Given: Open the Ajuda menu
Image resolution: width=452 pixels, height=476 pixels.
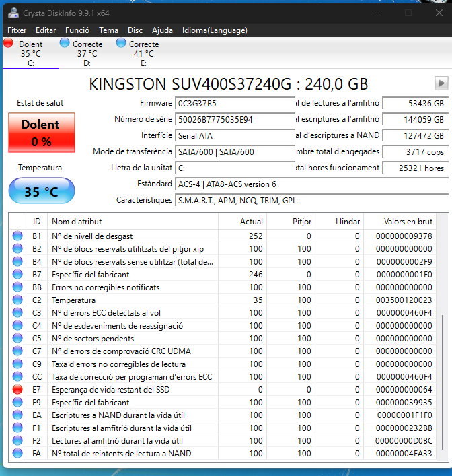Looking at the screenshot, I should (x=162, y=30).
